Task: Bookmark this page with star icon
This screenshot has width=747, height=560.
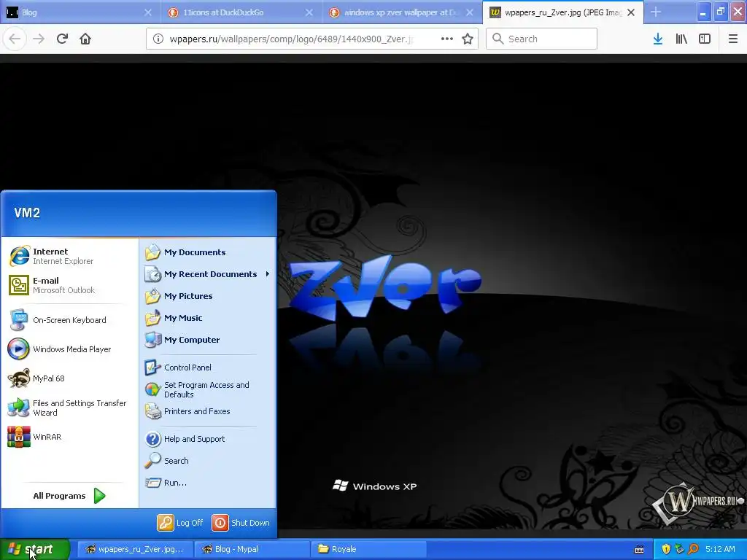Action: point(468,39)
